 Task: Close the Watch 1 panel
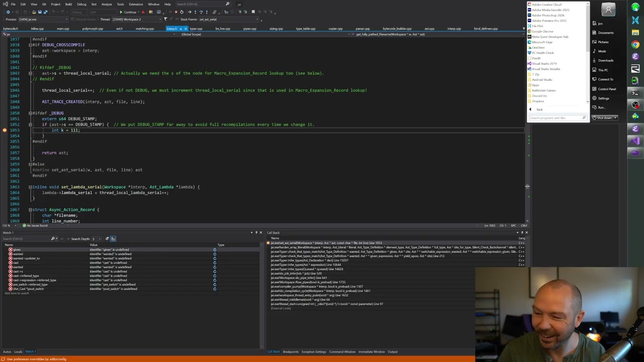click(261, 233)
